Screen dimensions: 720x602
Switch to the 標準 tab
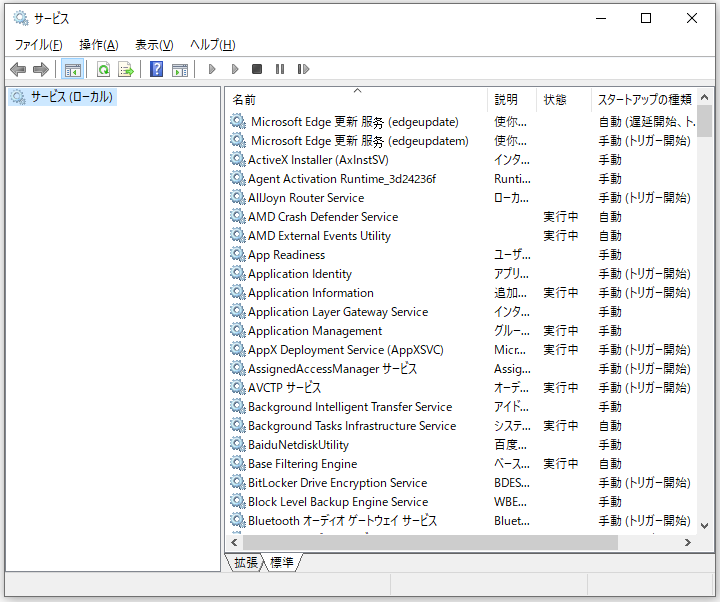[282, 562]
